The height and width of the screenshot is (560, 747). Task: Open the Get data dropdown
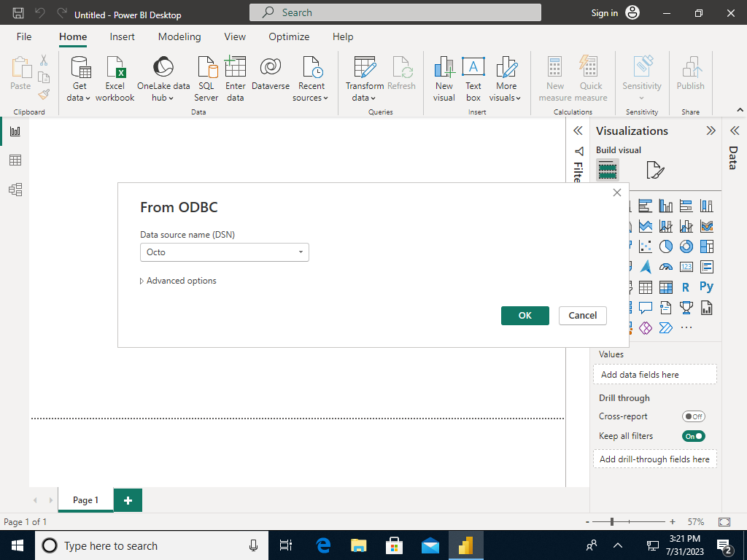click(x=78, y=77)
